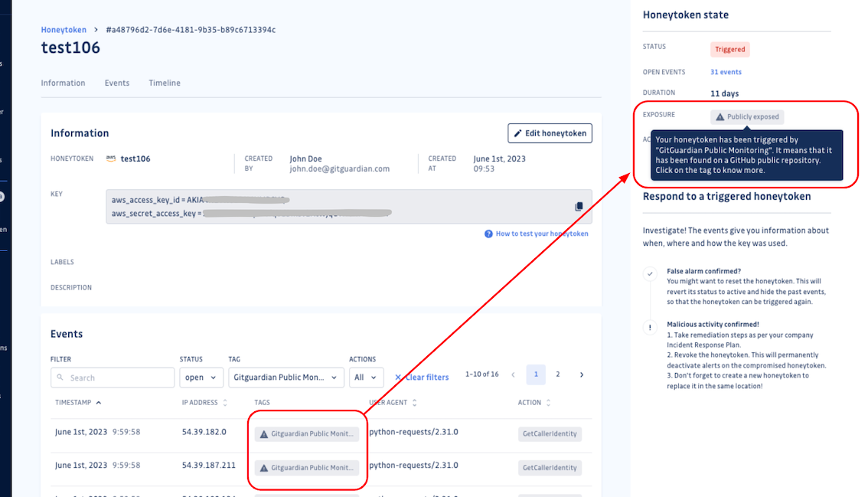Click the question mark help icon before the test link
The image size is (868, 497).
[488, 234]
